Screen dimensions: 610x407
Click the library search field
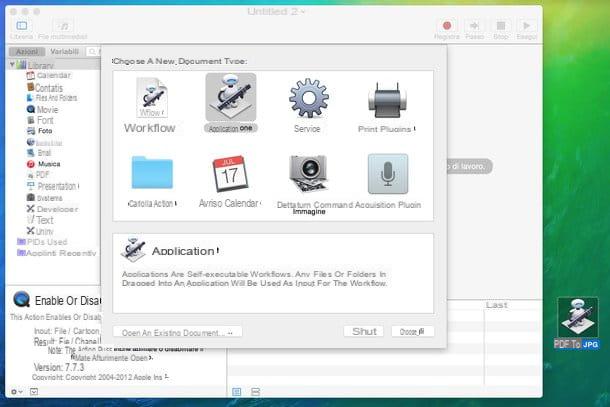94,51
